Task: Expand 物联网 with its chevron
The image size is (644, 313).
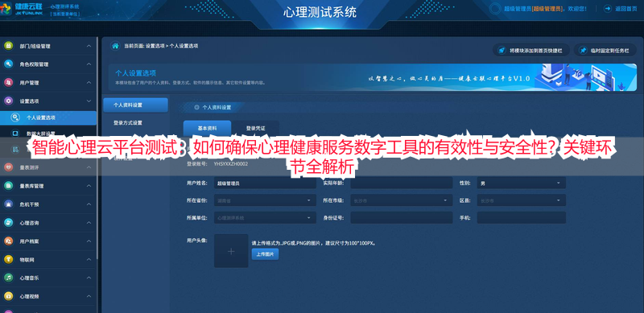Action: (89, 260)
